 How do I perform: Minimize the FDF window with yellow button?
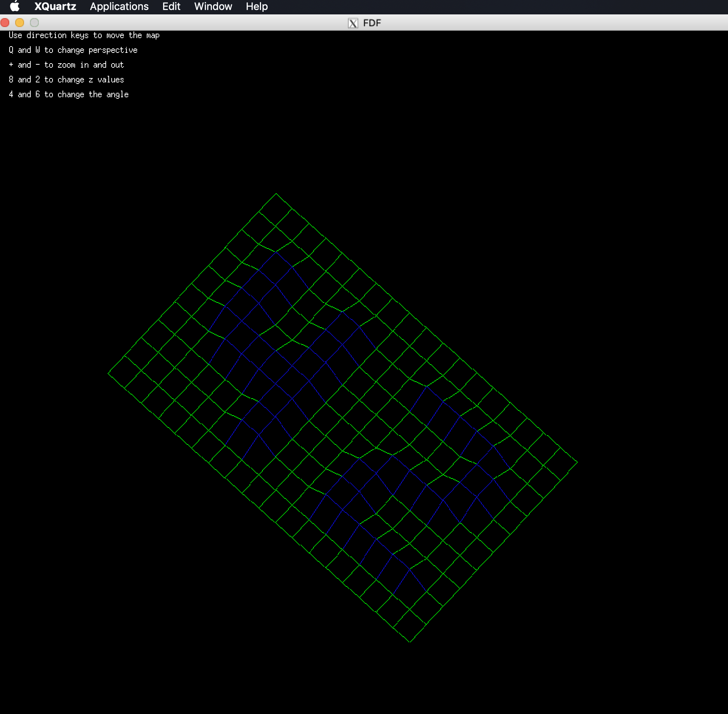tap(20, 23)
